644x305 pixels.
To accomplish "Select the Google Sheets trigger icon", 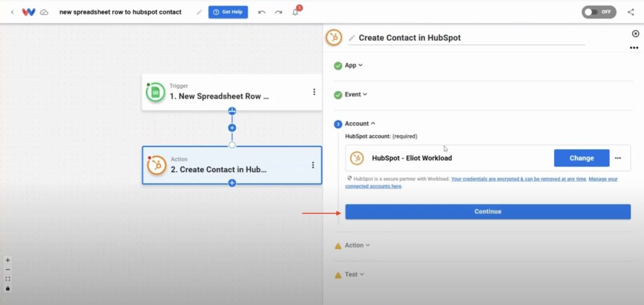I will (x=156, y=92).
